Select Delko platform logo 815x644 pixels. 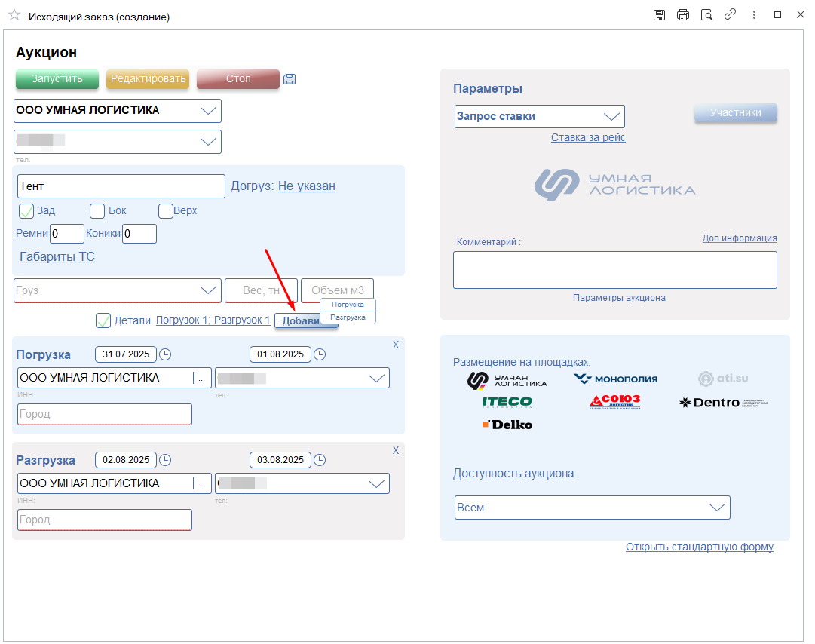coord(507,425)
